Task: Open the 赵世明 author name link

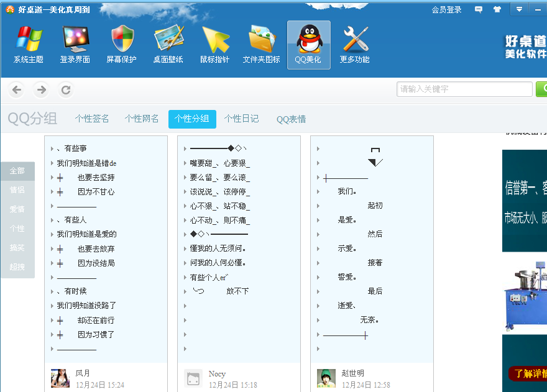Action: [352, 373]
